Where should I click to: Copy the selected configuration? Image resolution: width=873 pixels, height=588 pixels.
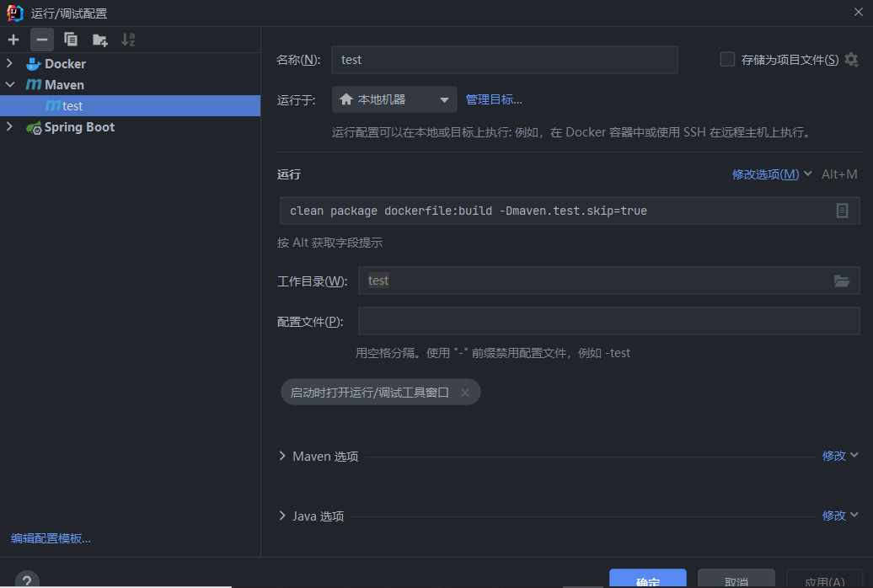(x=71, y=40)
